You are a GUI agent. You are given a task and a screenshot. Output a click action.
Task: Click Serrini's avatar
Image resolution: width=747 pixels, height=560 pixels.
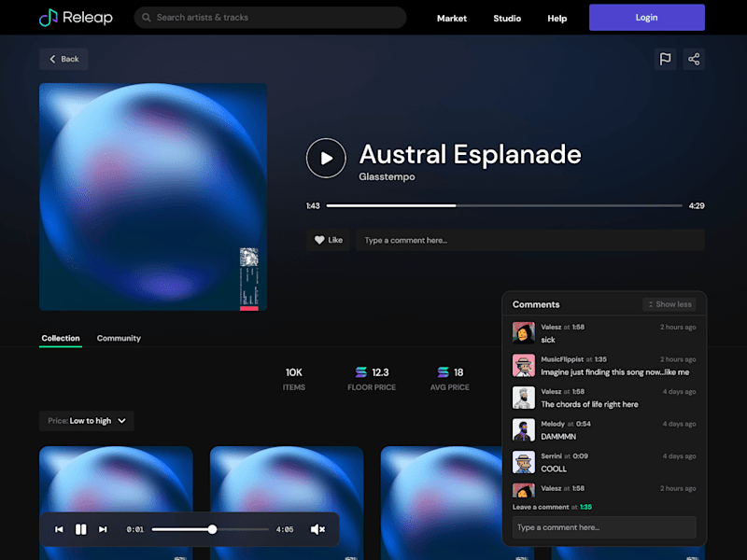524,462
